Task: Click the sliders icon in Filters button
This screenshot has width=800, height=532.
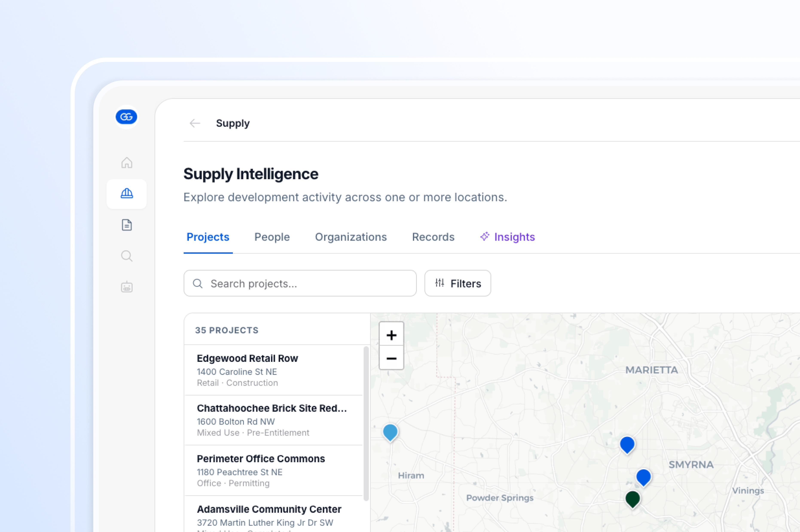Action: pos(440,283)
